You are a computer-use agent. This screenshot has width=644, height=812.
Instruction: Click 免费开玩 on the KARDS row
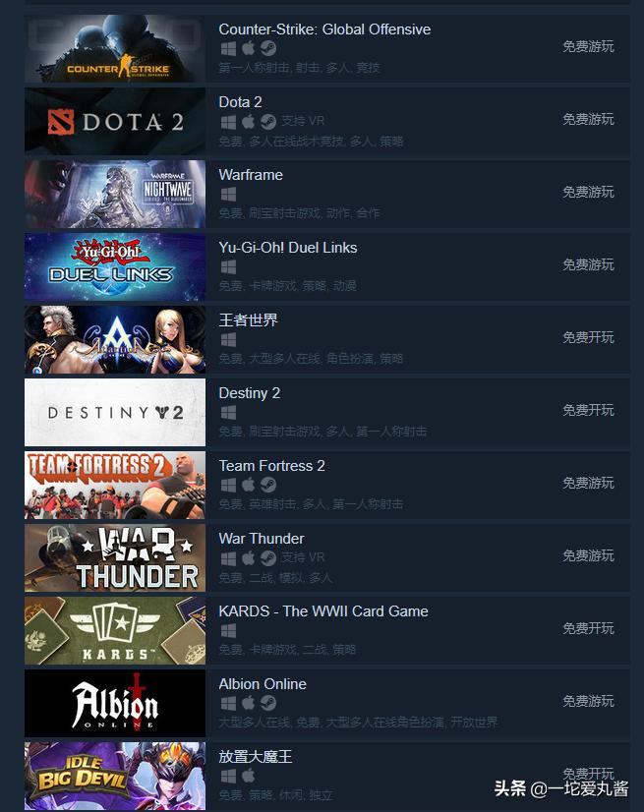coord(588,629)
